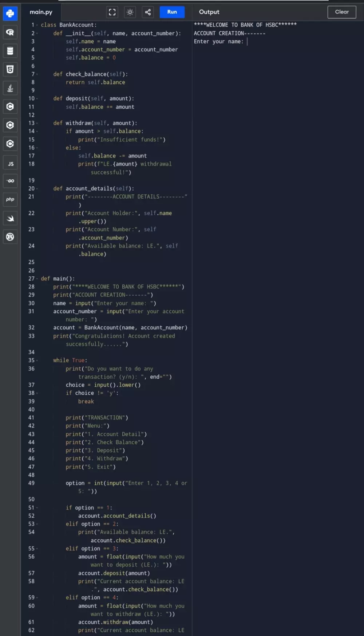Collapse deposit method at line 10
The width and height of the screenshot is (364, 636).
click(x=37, y=99)
